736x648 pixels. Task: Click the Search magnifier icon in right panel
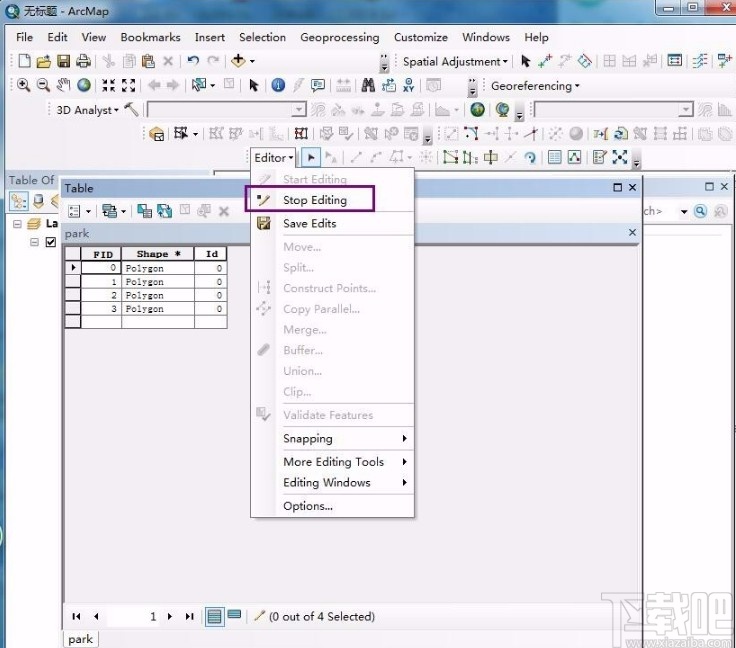coord(700,211)
